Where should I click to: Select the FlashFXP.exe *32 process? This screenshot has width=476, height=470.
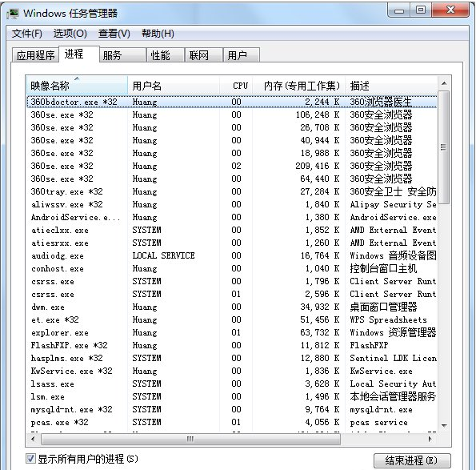tap(232, 345)
